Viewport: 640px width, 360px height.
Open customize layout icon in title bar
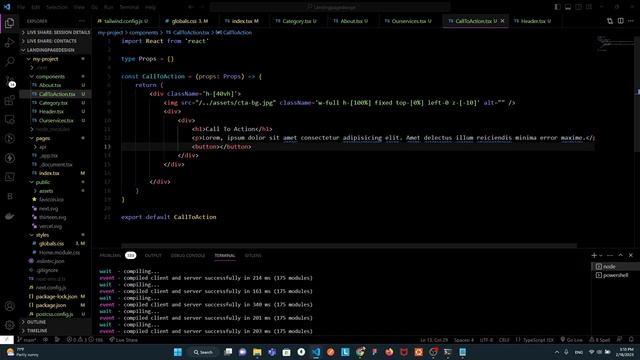(589, 7)
